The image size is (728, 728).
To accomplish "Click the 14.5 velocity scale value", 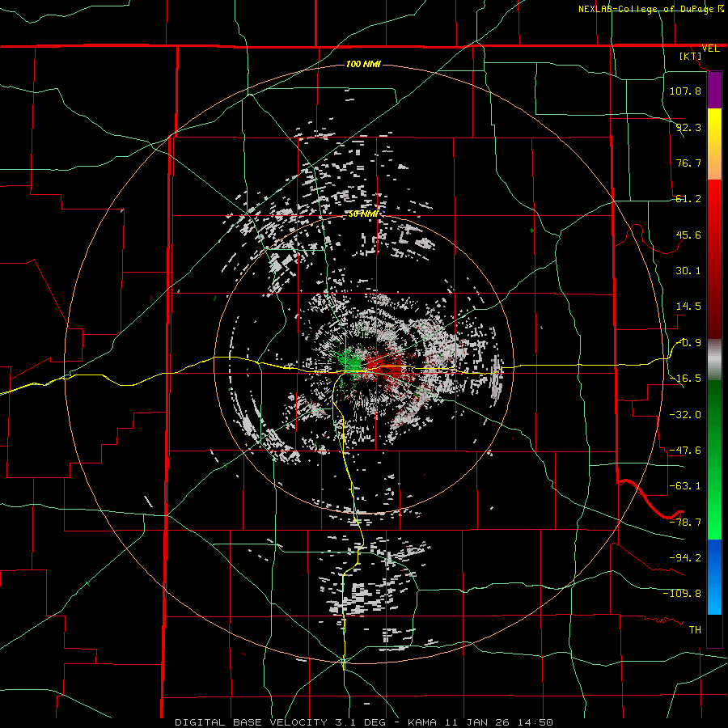I will coord(688,307).
